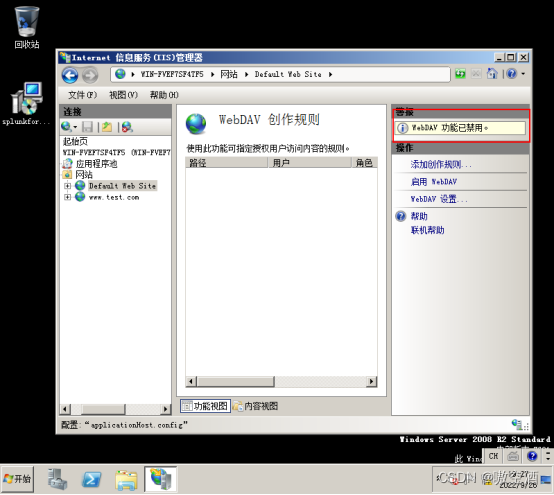This screenshot has height=495, width=554.
Task: Select 网站 in the address breadcrumb
Action: [229, 74]
